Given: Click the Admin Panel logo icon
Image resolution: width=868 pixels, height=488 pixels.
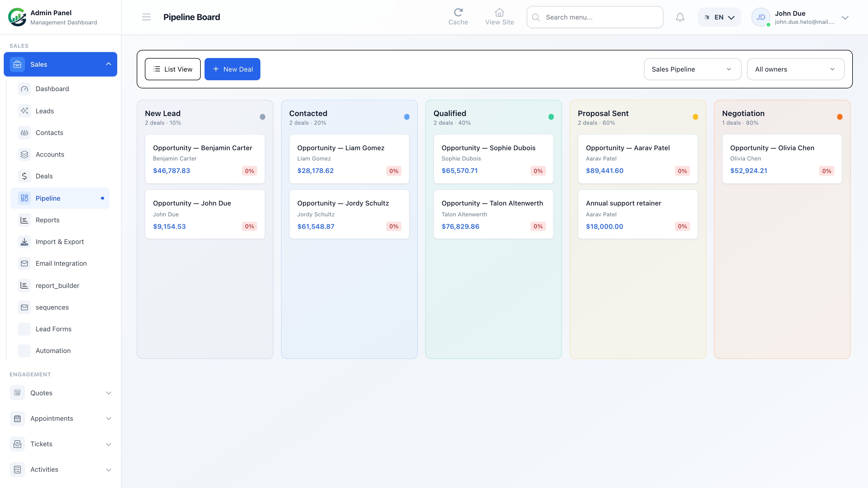Looking at the screenshot, I should (17, 17).
